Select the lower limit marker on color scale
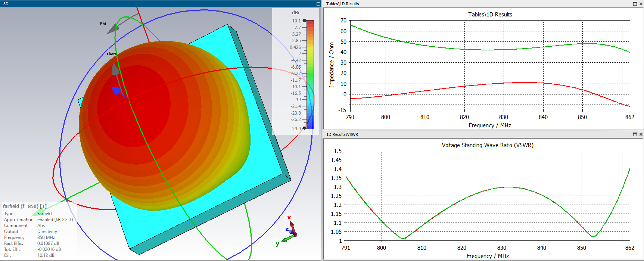 (x=304, y=128)
